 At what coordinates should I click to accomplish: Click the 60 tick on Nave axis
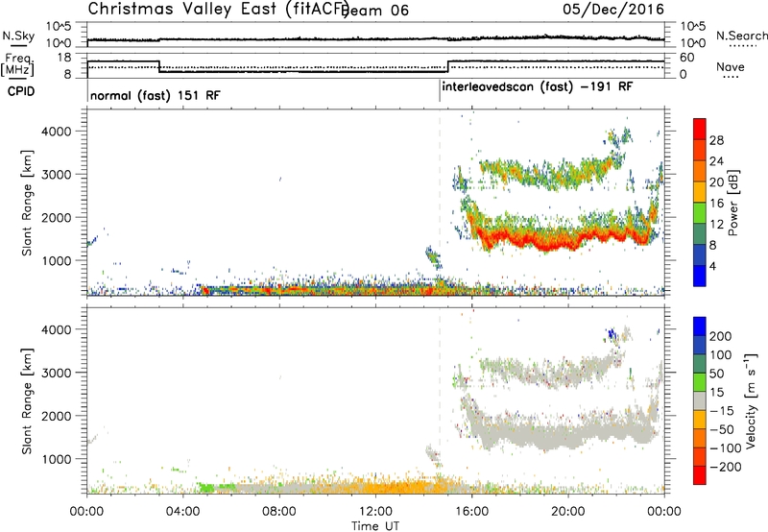click(687, 58)
